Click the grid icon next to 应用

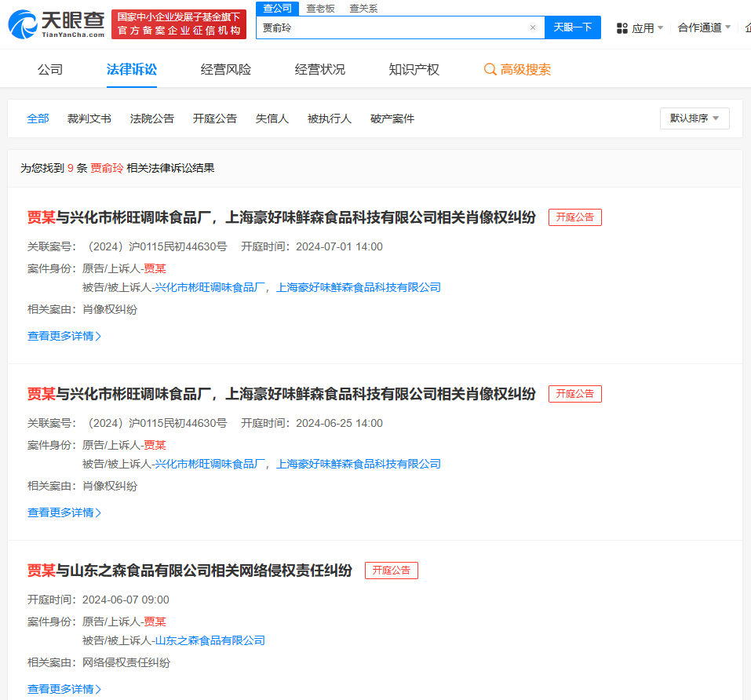coord(622,27)
